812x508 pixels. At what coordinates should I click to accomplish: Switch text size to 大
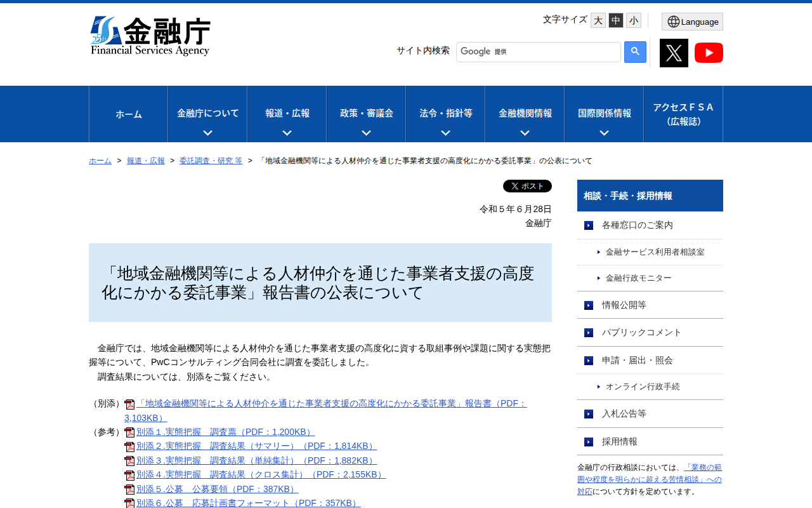coord(597,20)
